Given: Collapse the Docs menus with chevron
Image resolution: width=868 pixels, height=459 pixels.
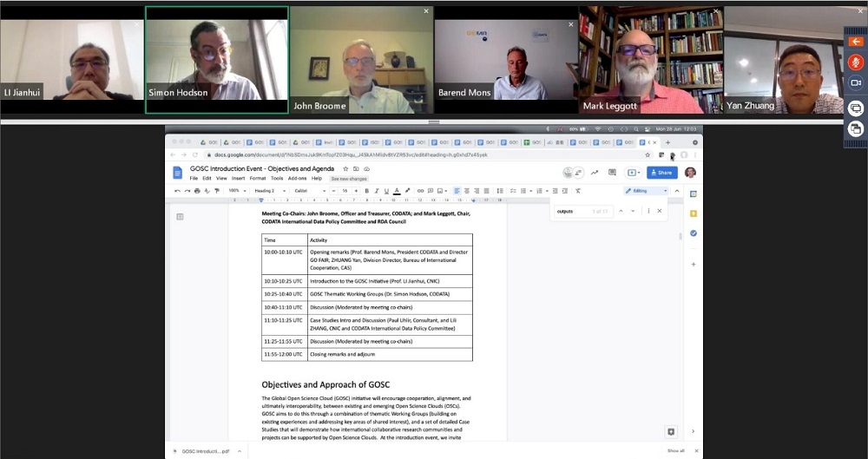Looking at the screenshot, I should 677,191.
